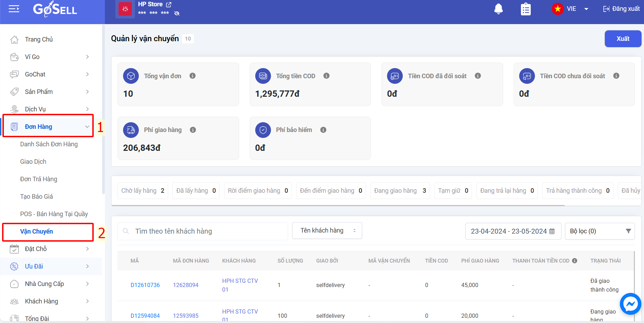Expand the Sản Phẩm chevron
This screenshot has width=644, height=323.
(87, 92)
